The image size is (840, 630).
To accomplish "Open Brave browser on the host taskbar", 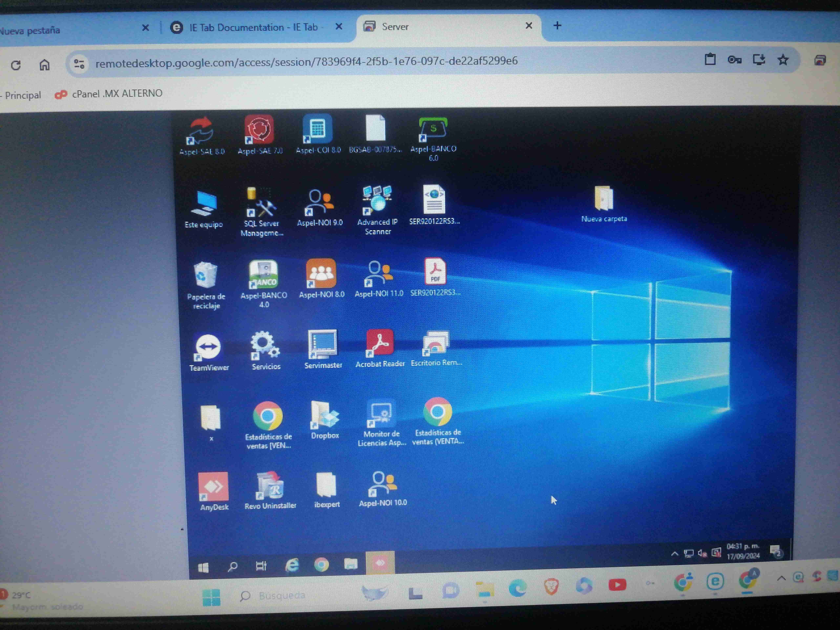I will point(551,586).
